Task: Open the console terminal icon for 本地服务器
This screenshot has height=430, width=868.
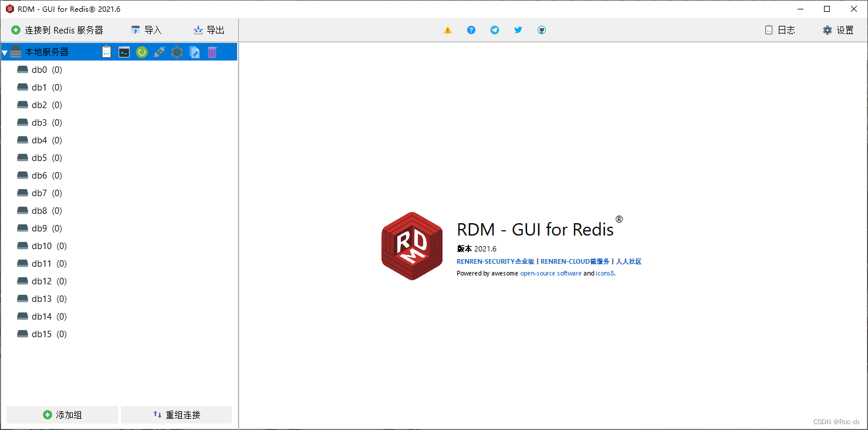Action: 124,52
